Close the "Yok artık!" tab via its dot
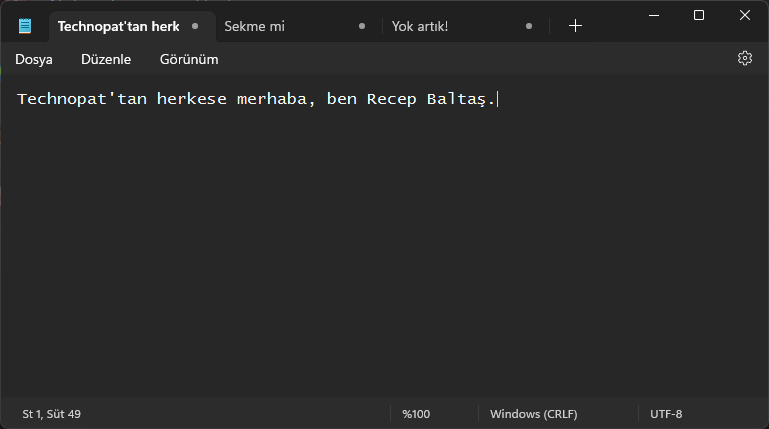769x429 pixels. (529, 26)
